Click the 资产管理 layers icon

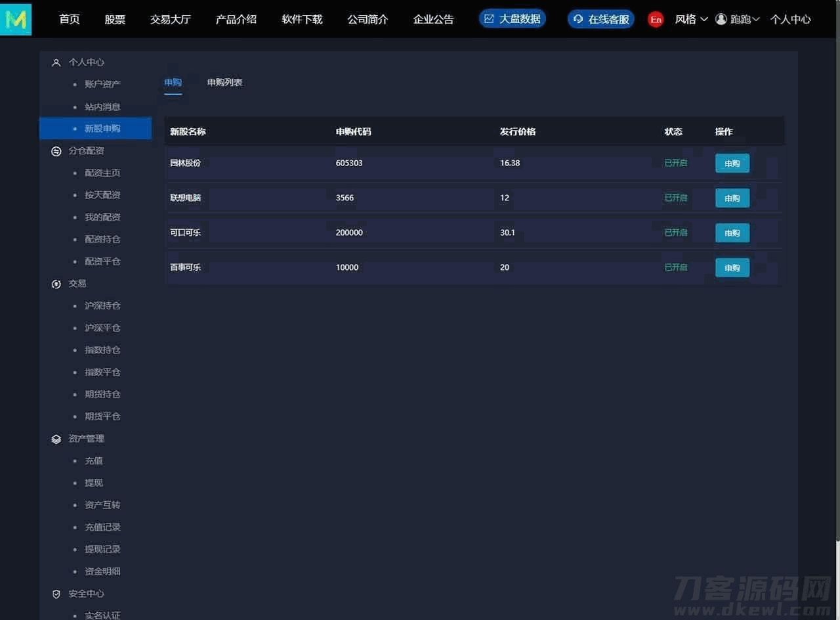[x=56, y=439]
